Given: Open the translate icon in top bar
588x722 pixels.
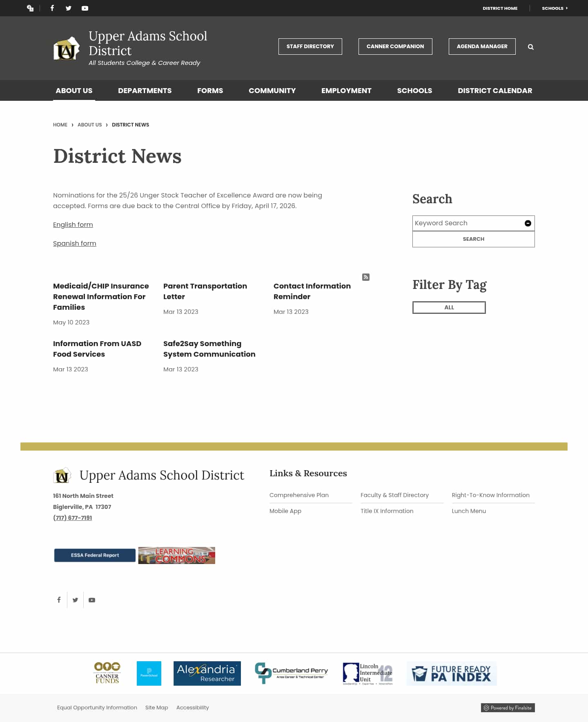Looking at the screenshot, I should 30,8.
